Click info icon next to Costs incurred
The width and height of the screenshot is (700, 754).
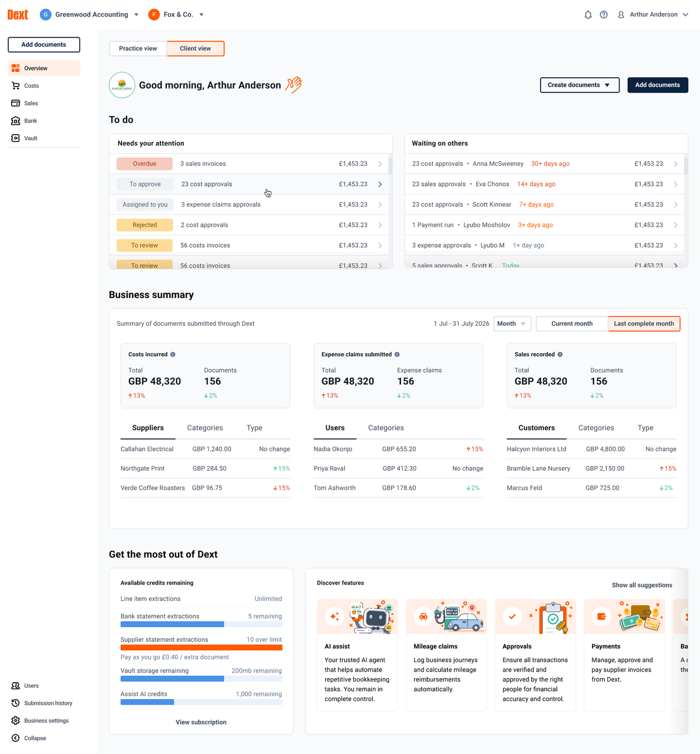173,354
